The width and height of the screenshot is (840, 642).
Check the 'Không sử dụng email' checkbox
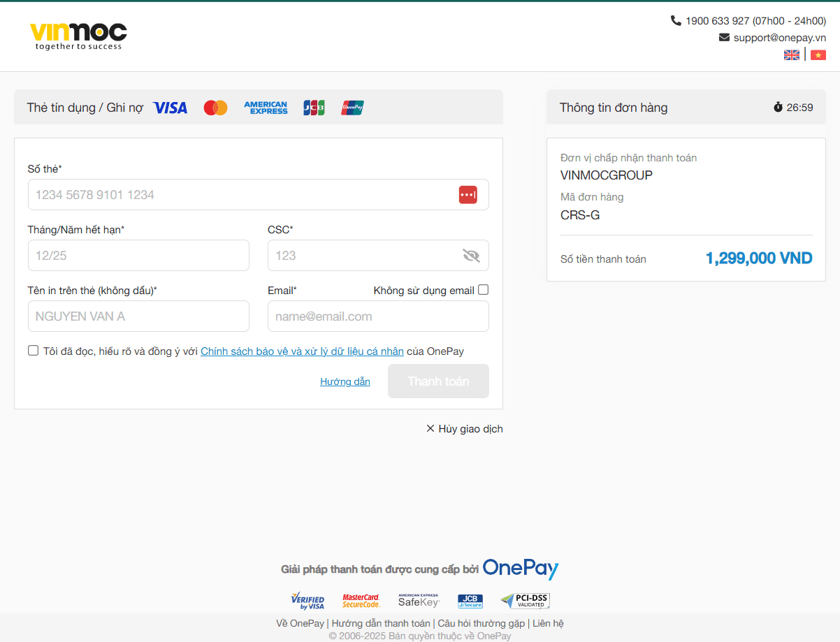pos(483,290)
